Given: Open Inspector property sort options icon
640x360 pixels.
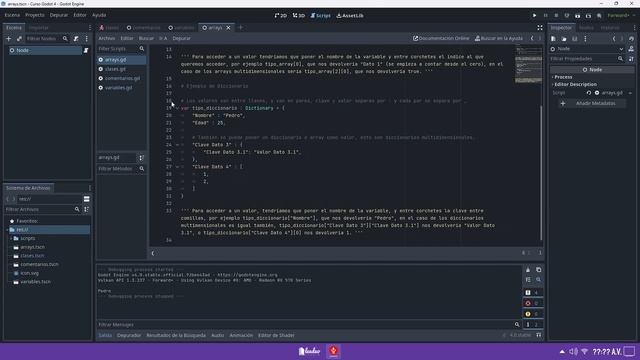Looking at the screenshot, I should [x=631, y=59].
